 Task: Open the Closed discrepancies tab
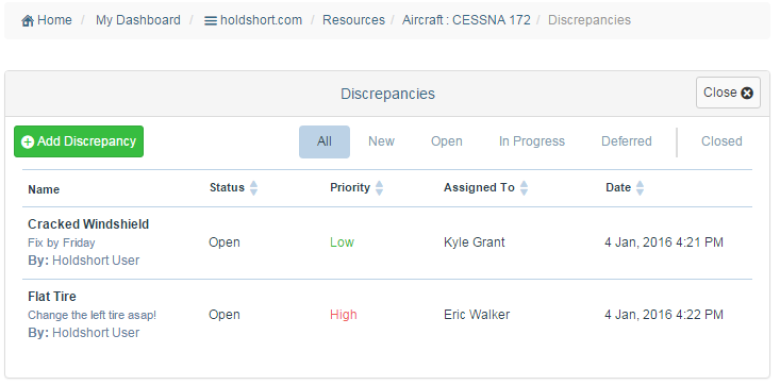pos(721,142)
